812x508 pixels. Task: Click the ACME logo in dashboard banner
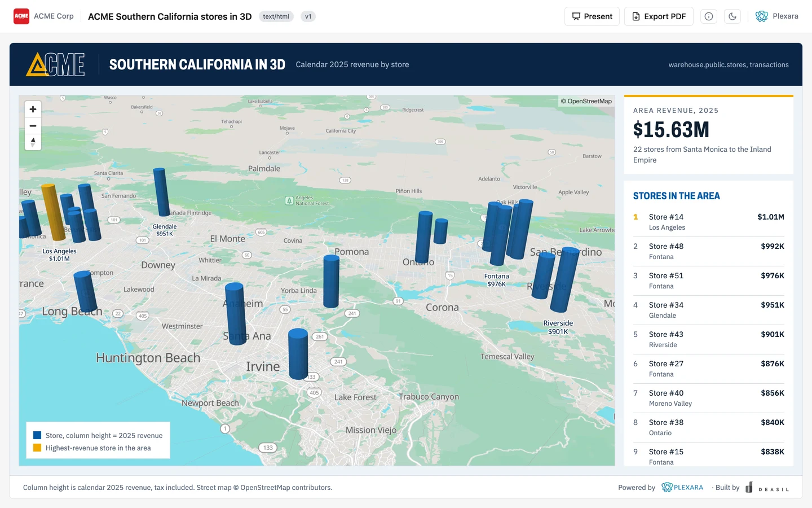[x=55, y=64]
